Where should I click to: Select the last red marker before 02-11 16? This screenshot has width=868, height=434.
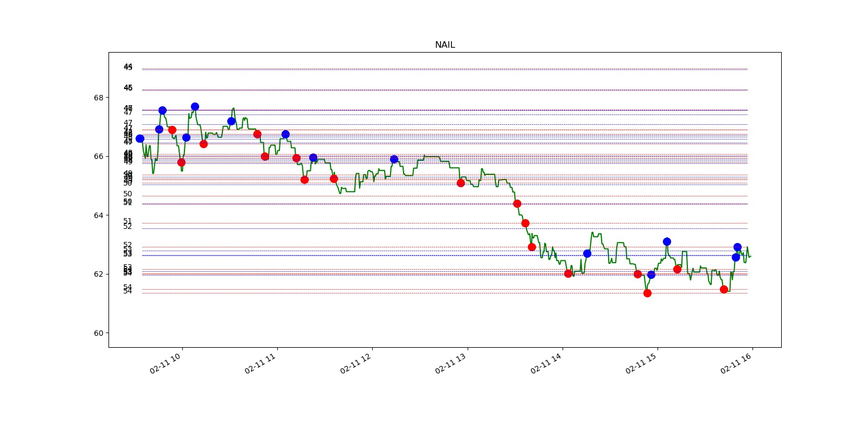pyautogui.click(x=724, y=289)
